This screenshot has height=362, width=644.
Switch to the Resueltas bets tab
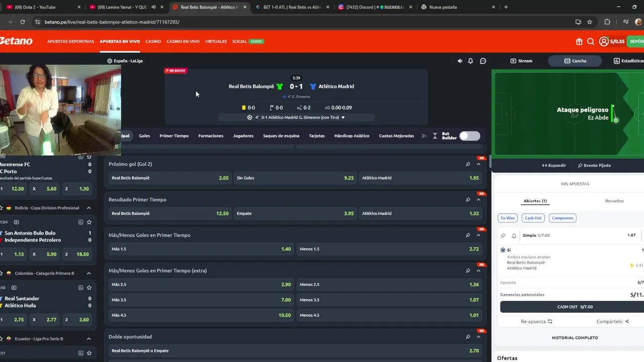click(614, 201)
